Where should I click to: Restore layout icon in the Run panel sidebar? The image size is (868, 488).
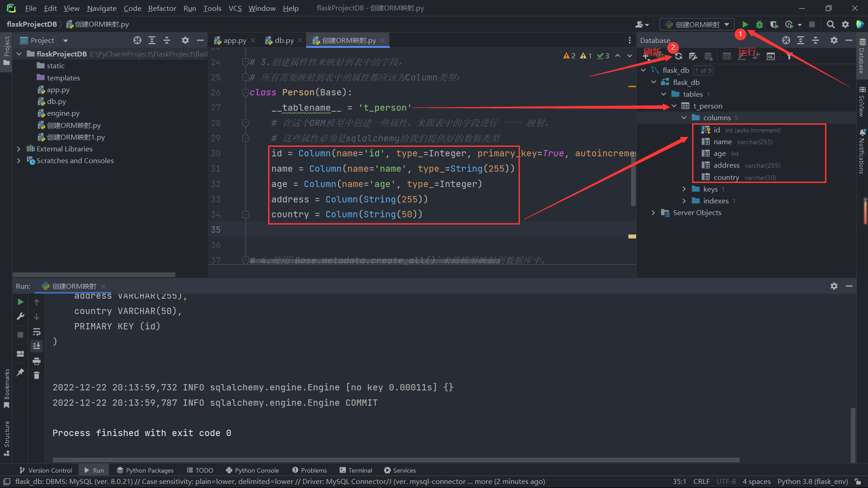(x=20, y=354)
